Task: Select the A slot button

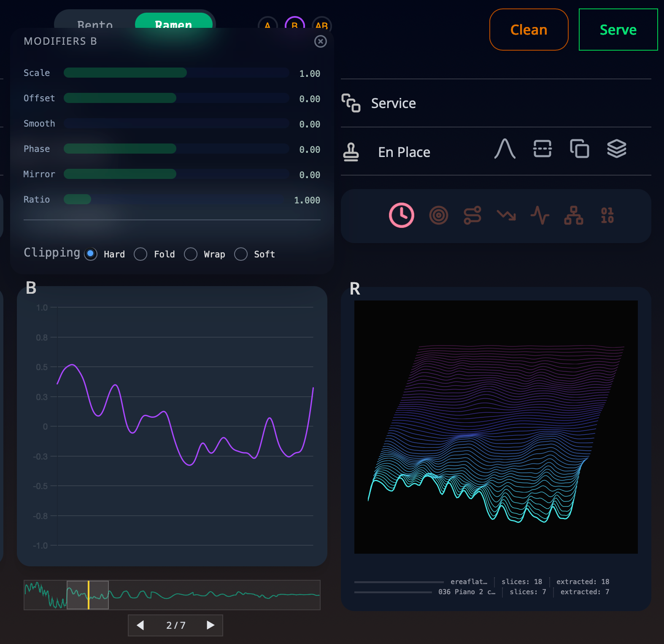Action: (267, 23)
